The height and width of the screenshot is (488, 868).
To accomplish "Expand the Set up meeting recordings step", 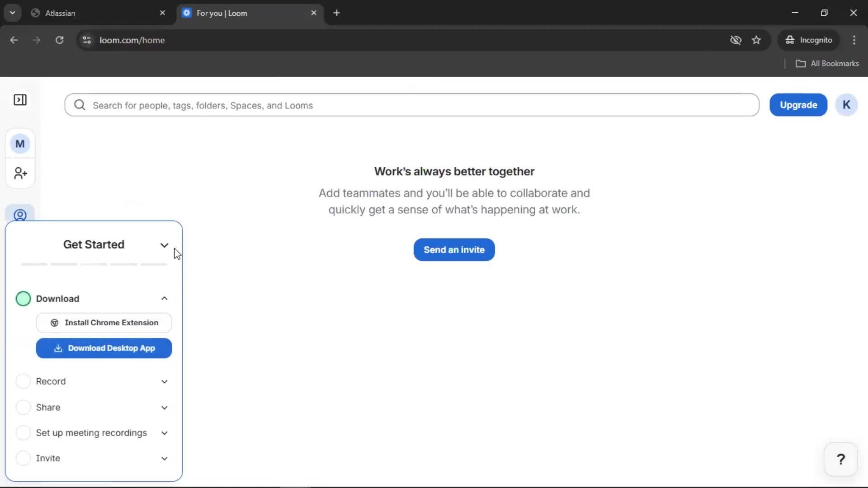I will pyautogui.click(x=164, y=433).
